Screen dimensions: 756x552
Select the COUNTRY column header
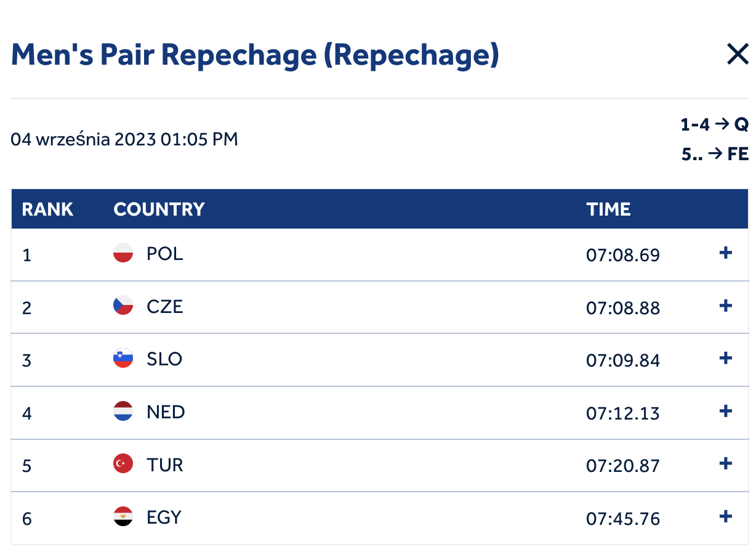tap(159, 209)
